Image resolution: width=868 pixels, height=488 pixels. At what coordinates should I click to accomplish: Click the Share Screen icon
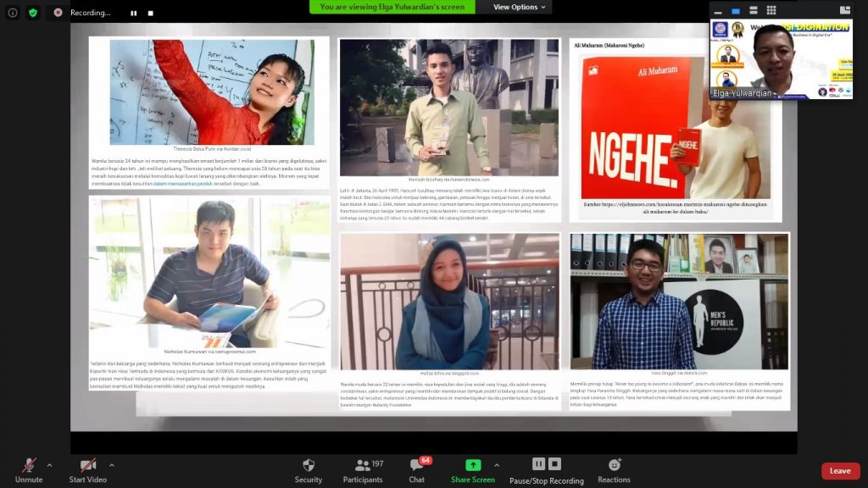click(472, 466)
